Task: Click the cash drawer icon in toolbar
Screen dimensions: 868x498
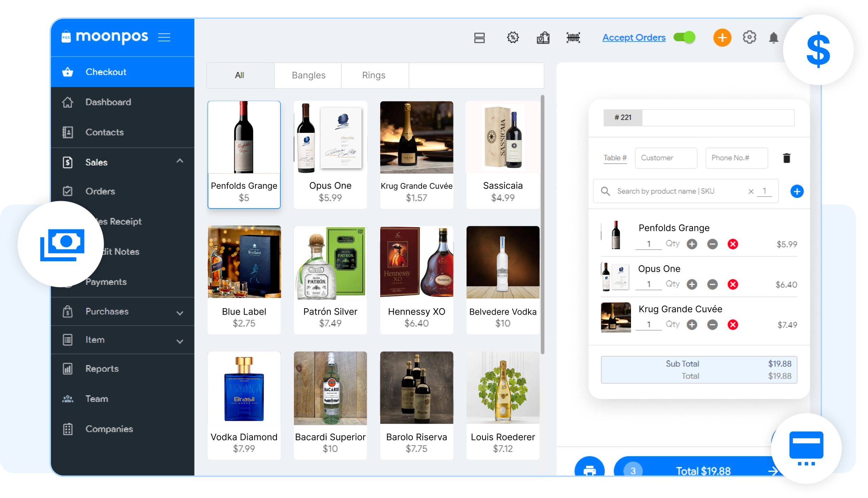Action: click(479, 37)
